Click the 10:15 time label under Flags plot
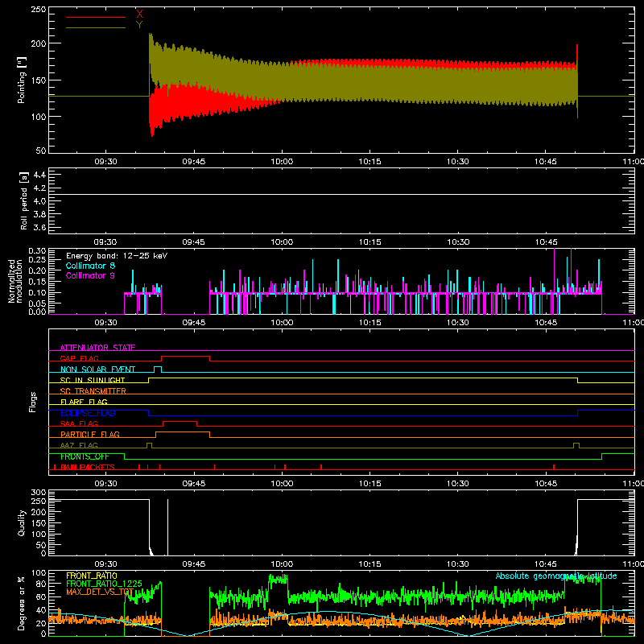 coord(369,484)
